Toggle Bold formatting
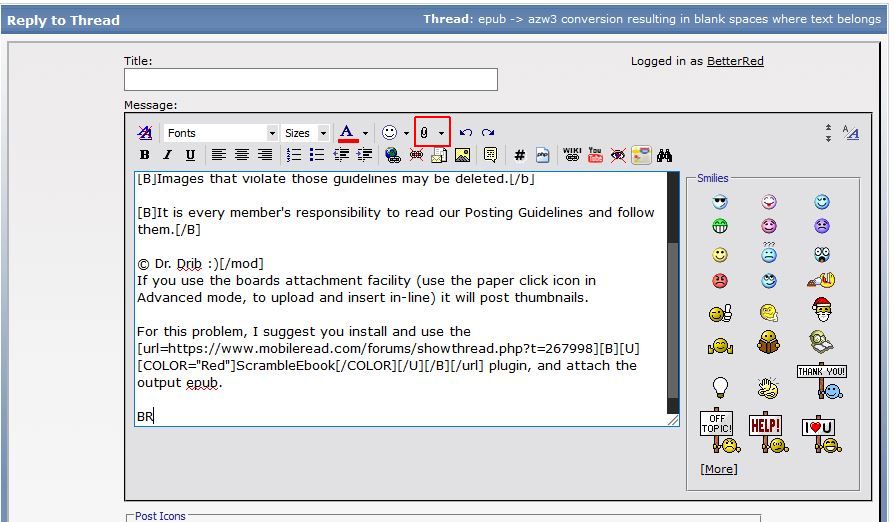 coord(145,155)
